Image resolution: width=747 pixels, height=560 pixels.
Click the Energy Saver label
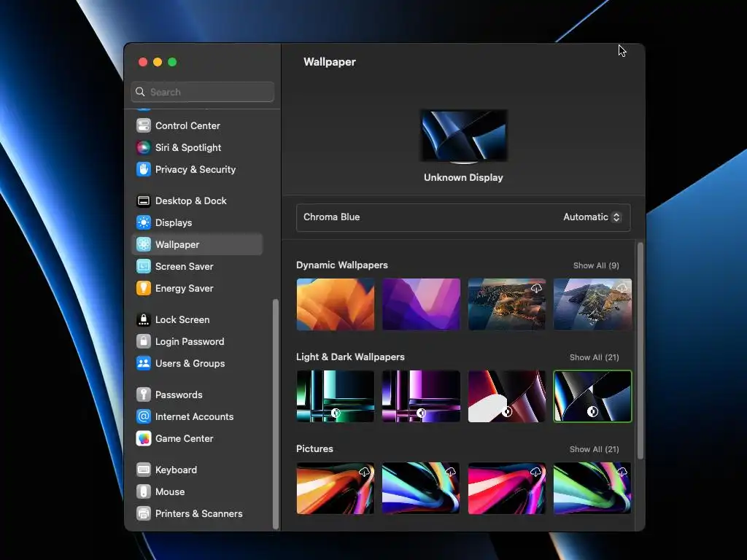click(185, 289)
